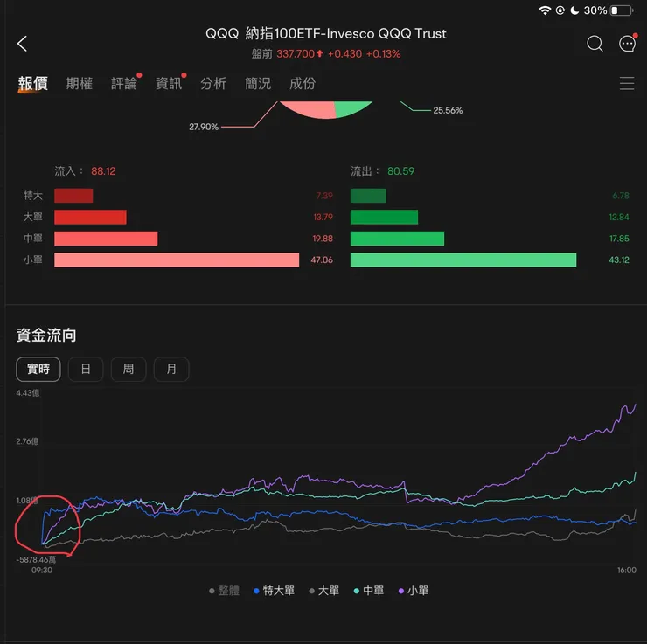Toggle the 整體 series in legend
This screenshot has height=644, width=647.
[x=224, y=591]
